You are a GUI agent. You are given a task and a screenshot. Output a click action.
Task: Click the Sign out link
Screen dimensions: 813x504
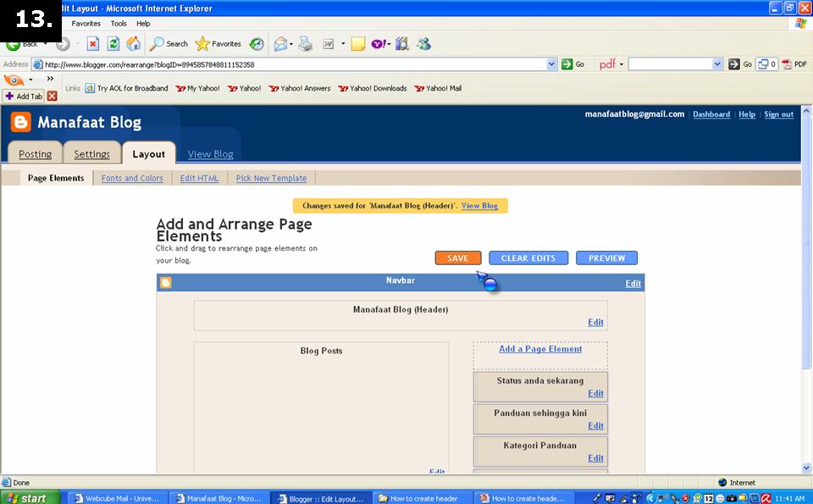point(779,114)
